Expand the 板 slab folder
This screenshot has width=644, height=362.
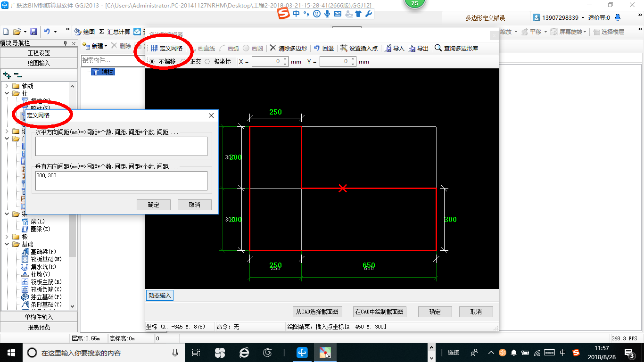pyautogui.click(x=7, y=237)
